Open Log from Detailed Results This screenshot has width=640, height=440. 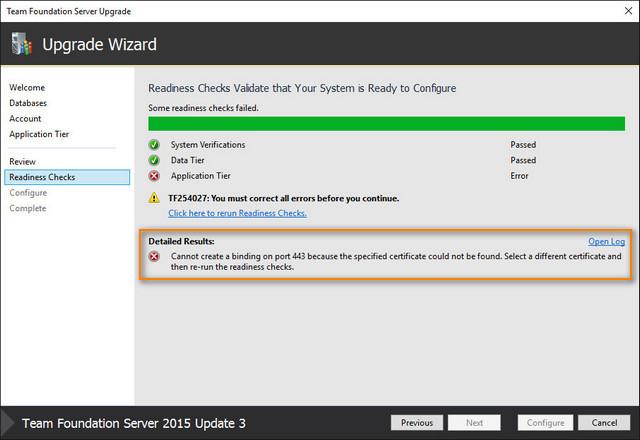(605, 241)
